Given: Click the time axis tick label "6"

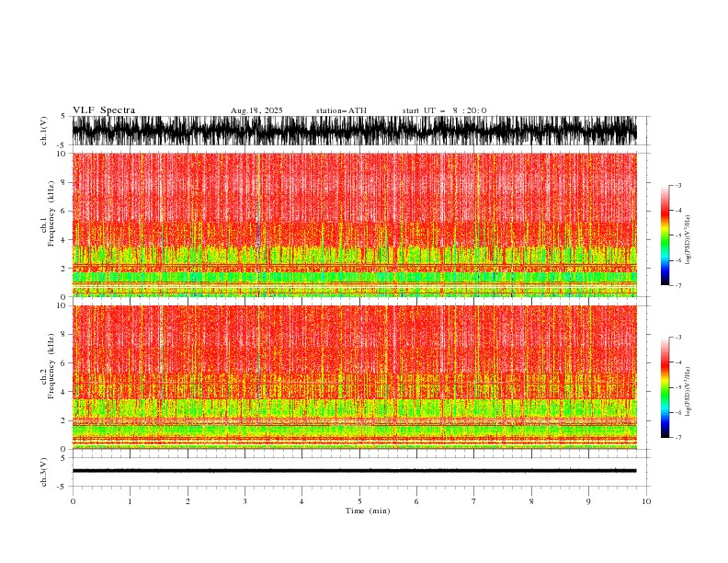Looking at the screenshot, I should pos(416,501).
